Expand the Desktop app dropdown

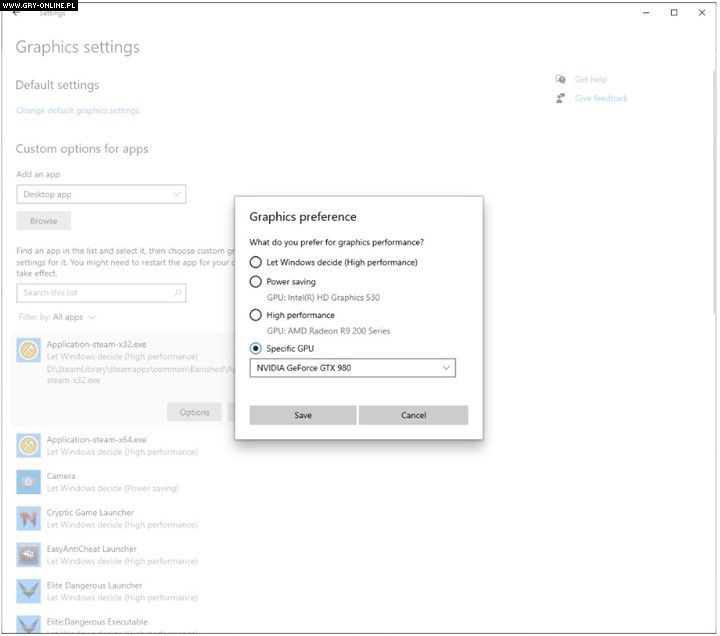(101, 195)
